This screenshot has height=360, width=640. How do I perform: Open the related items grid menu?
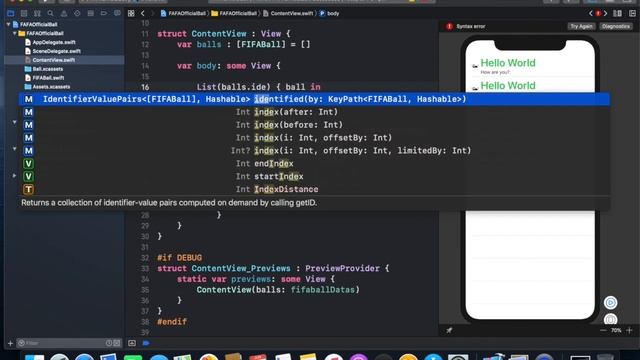131,13
